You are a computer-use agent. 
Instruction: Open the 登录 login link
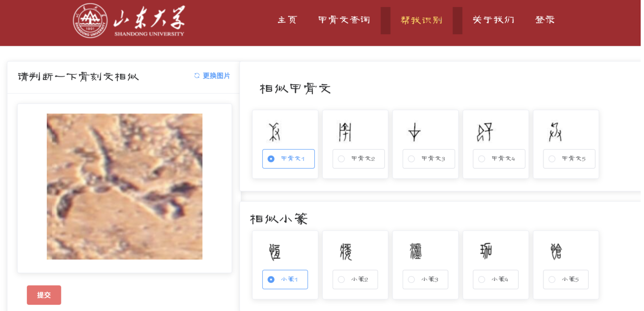click(x=545, y=20)
